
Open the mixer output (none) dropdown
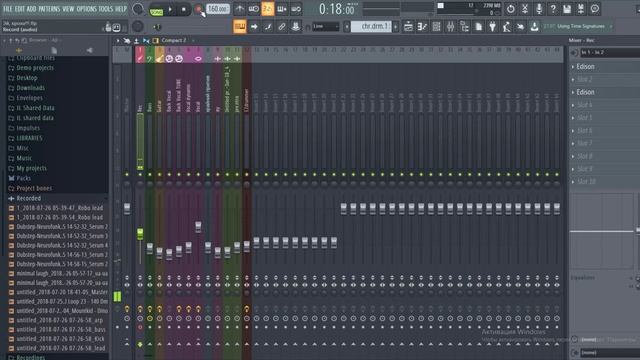[x=610, y=352]
